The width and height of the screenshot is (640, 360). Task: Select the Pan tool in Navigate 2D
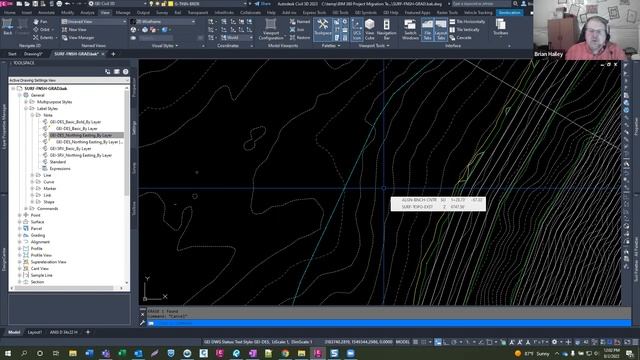tap(40, 22)
